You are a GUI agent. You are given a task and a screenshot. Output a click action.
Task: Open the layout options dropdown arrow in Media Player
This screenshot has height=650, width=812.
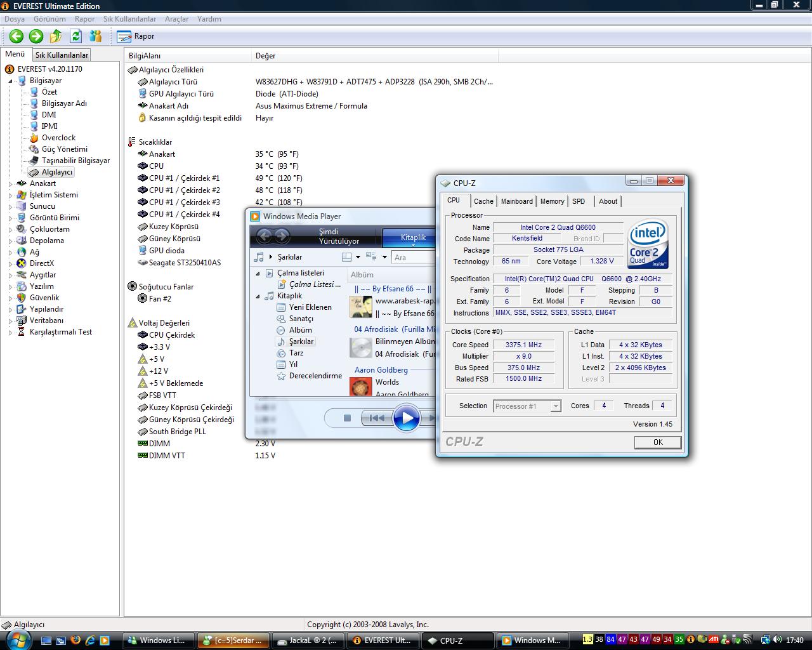[x=358, y=257]
